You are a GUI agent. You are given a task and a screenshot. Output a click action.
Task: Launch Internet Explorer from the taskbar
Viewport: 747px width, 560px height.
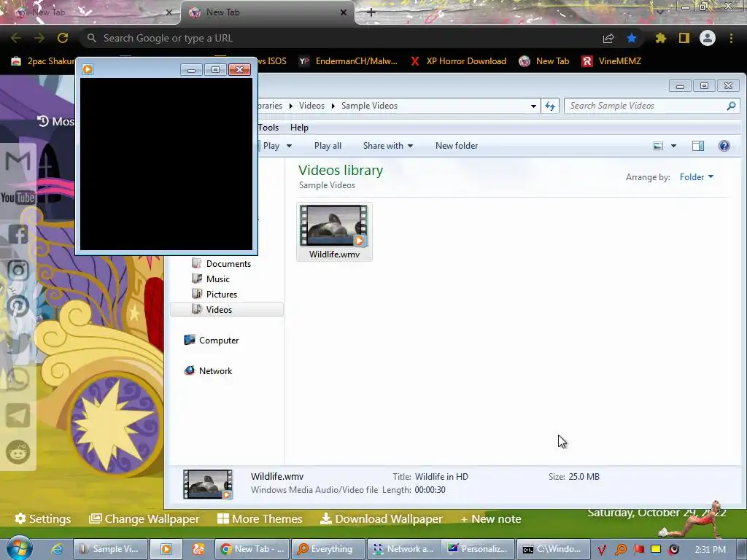[x=57, y=549]
